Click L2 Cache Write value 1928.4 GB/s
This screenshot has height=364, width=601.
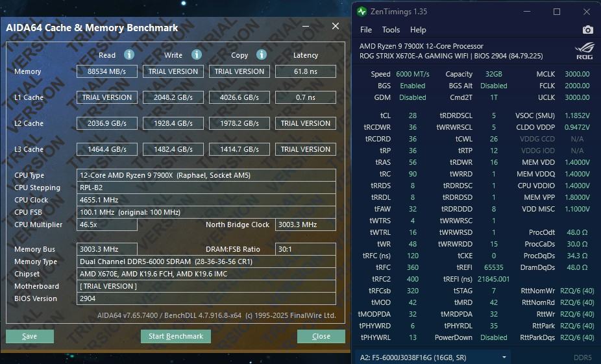click(x=173, y=123)
